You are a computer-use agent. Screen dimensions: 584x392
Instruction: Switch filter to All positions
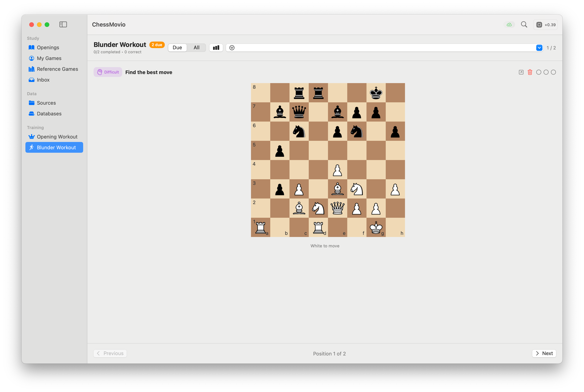point(197,48)
